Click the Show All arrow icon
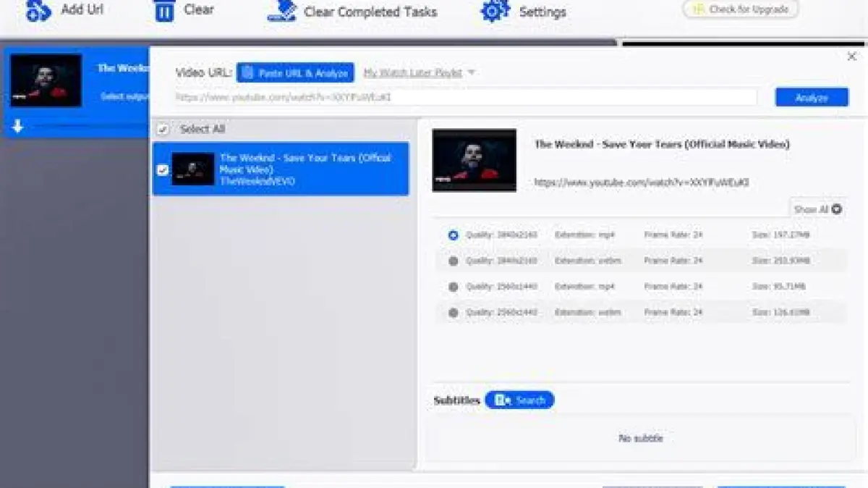The image size is (868, 488). (837, 209)
